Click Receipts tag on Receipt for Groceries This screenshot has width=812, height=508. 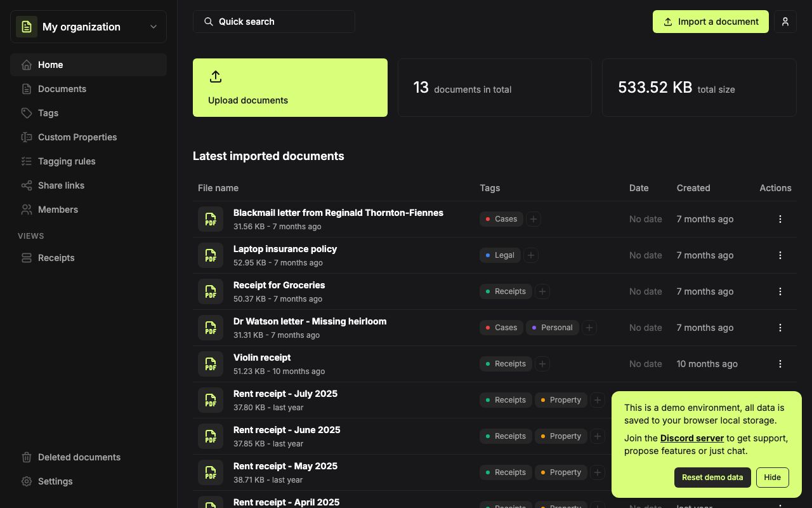pos(506,291)
